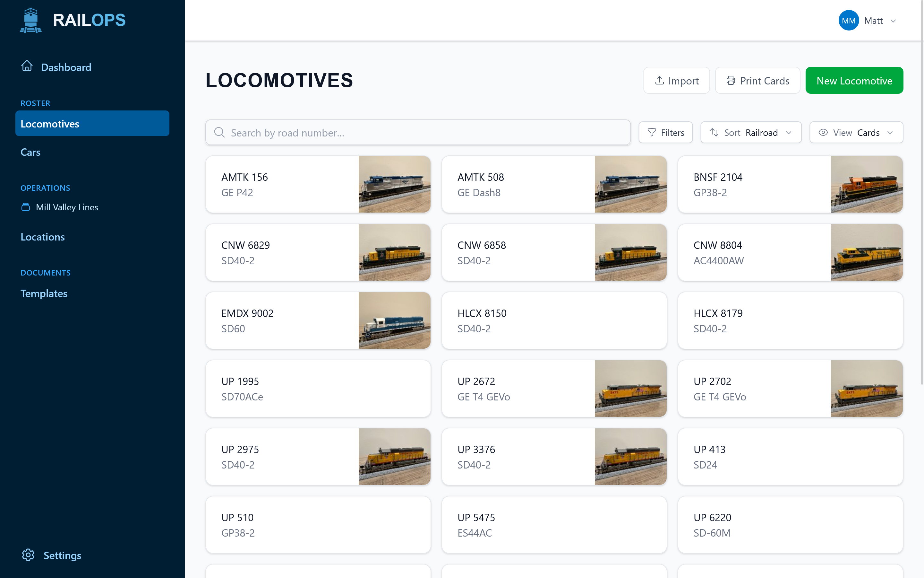Click the printer icon on Print Cards
The width and height of the screenshot is (924, 578).
tap(731, 81)
